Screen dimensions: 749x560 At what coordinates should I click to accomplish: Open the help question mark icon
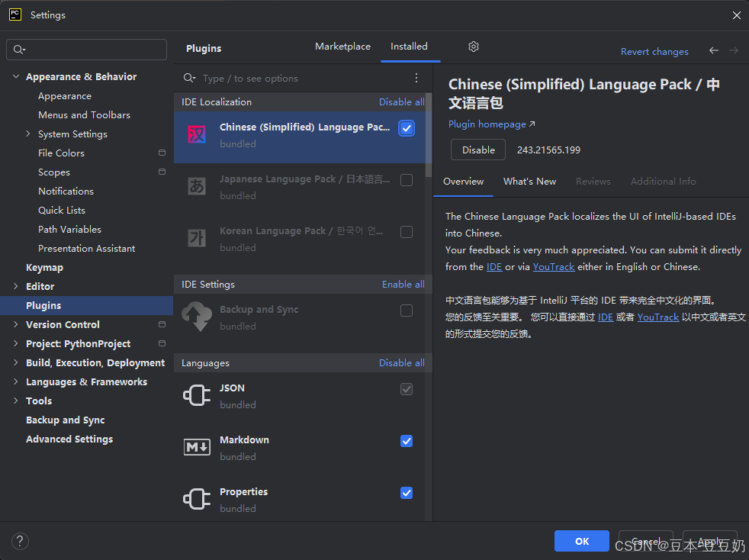pos(20,542)
